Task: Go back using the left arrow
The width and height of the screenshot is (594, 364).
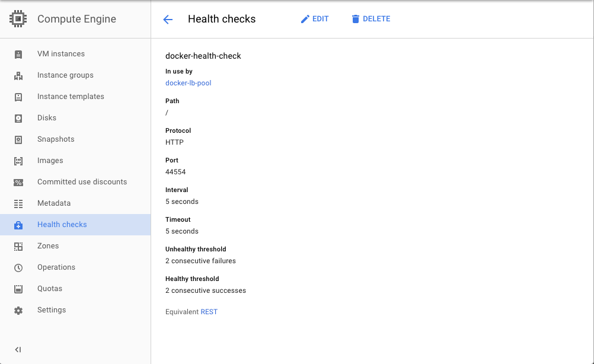Action: [168, 20]
